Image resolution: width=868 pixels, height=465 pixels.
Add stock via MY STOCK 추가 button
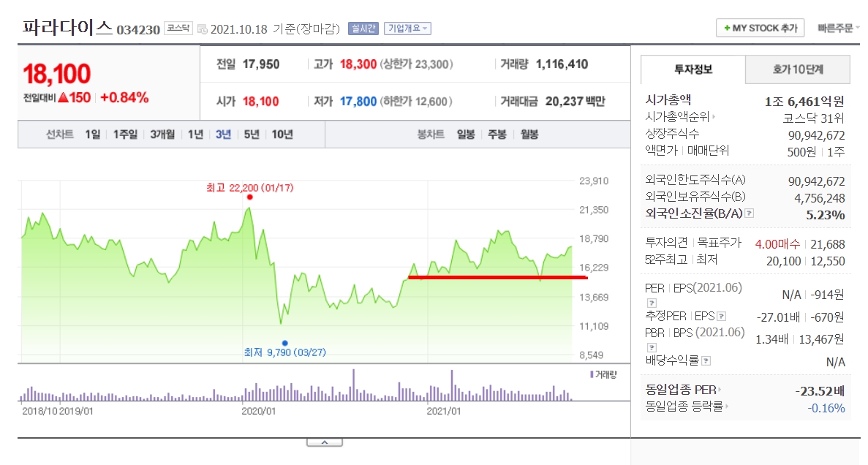760,28
